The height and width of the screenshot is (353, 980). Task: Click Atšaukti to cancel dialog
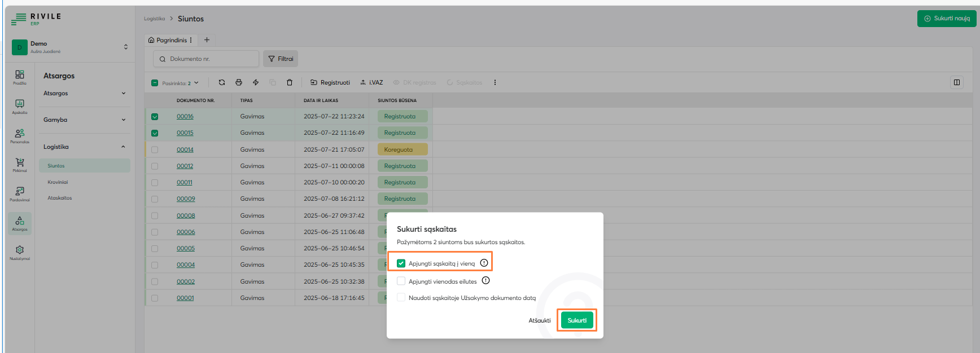[x=539, y=320]
